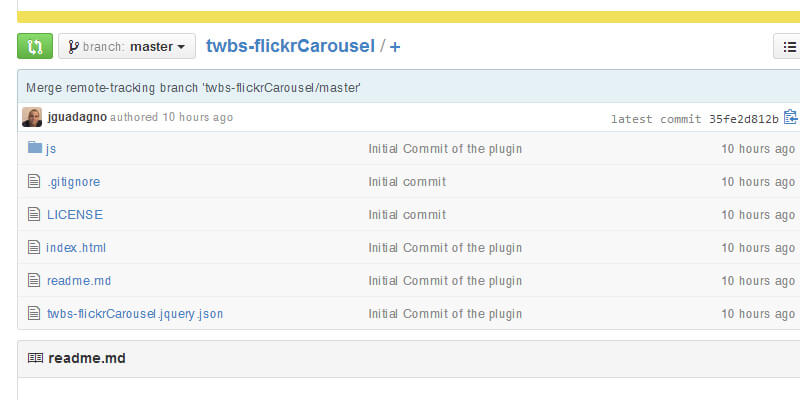Click the book icon beside readme.md heading
The width and height of the screenshot is (800, 400).
35,358
